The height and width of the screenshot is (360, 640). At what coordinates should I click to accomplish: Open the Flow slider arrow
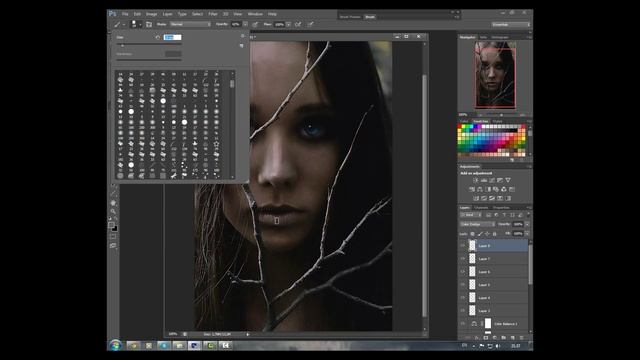point(288,24)
